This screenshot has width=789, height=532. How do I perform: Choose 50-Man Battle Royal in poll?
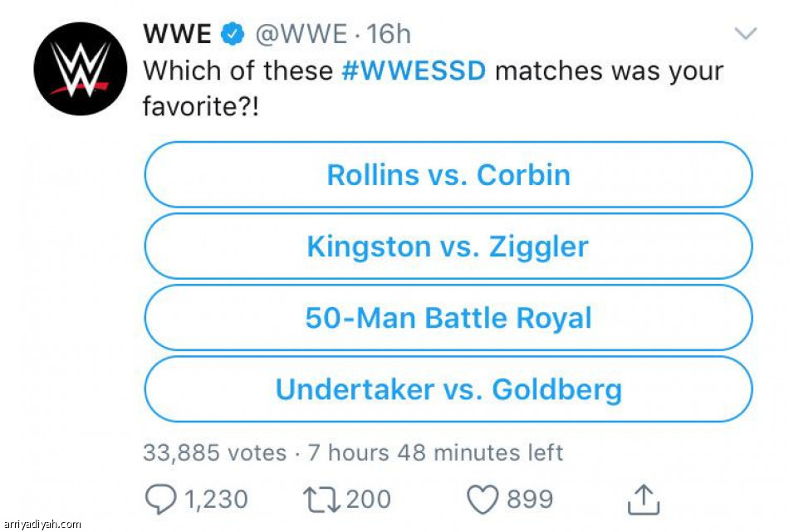(x=448, y=318)
